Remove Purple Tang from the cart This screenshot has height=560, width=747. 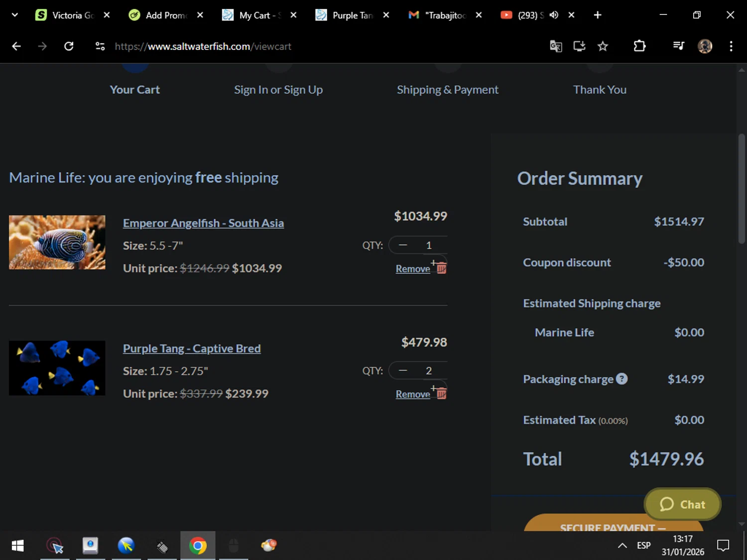[413, 394]
